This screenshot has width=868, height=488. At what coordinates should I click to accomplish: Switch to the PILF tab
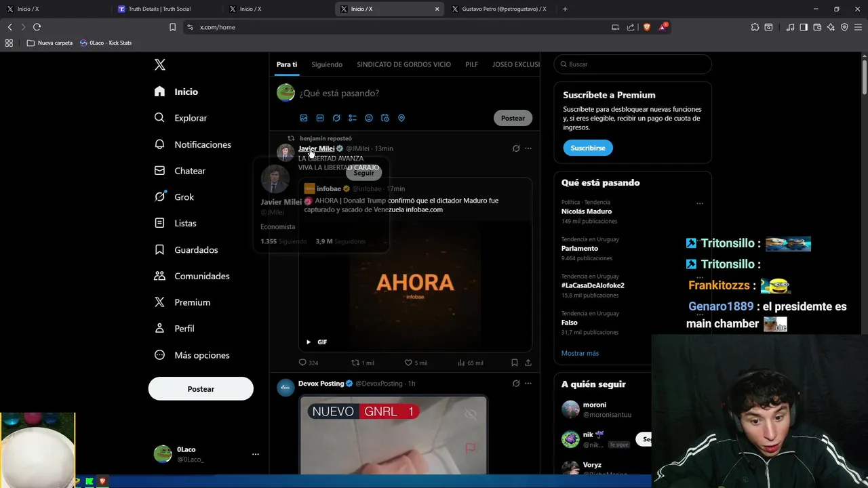click(x=471, y=64)
